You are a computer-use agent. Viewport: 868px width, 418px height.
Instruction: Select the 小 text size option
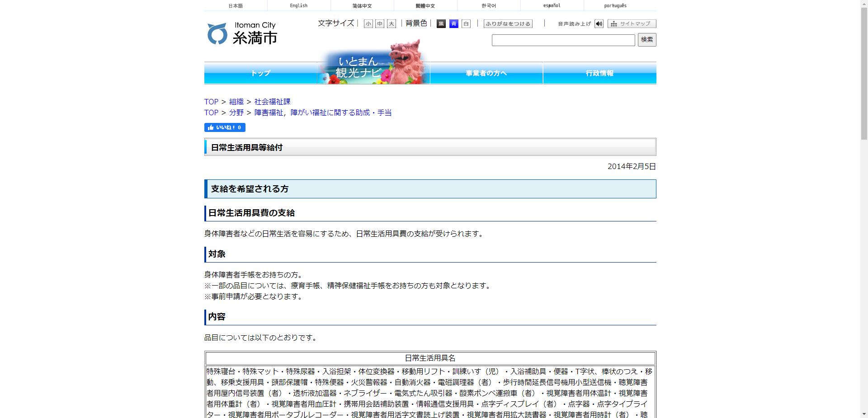coord(368,23)
